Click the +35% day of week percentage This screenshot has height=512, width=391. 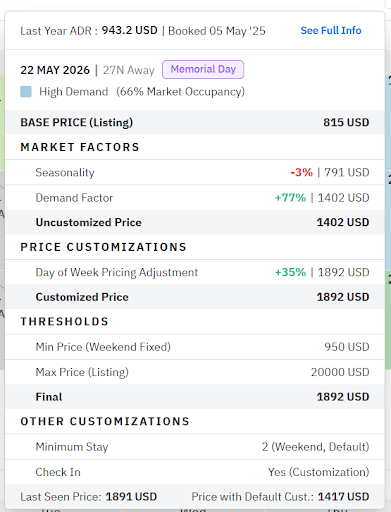point(290,272)
